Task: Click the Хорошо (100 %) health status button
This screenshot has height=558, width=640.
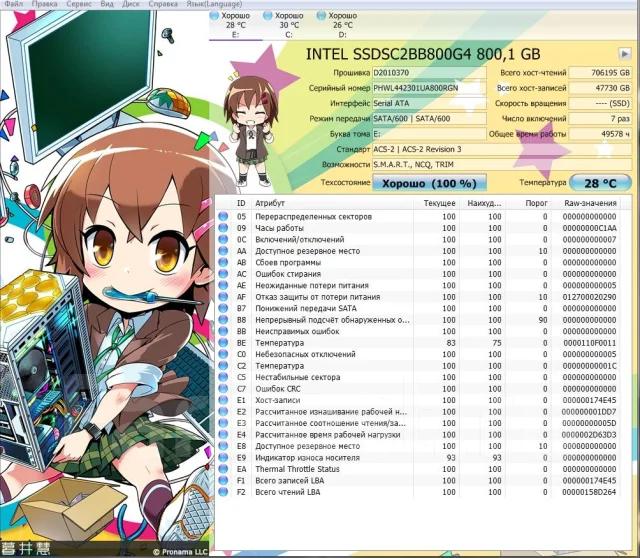Action: (429, 183)
